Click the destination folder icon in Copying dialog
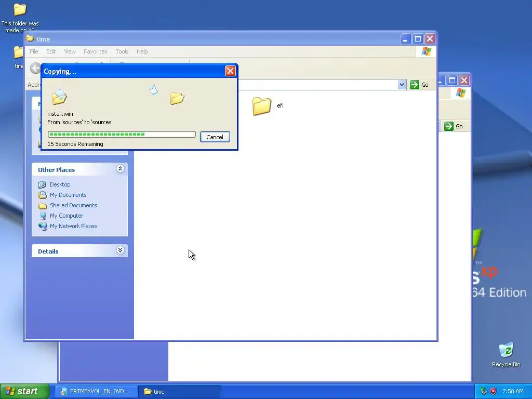Image resolution: width=532 pixels, height=399 pixels. tap(177, 98)
